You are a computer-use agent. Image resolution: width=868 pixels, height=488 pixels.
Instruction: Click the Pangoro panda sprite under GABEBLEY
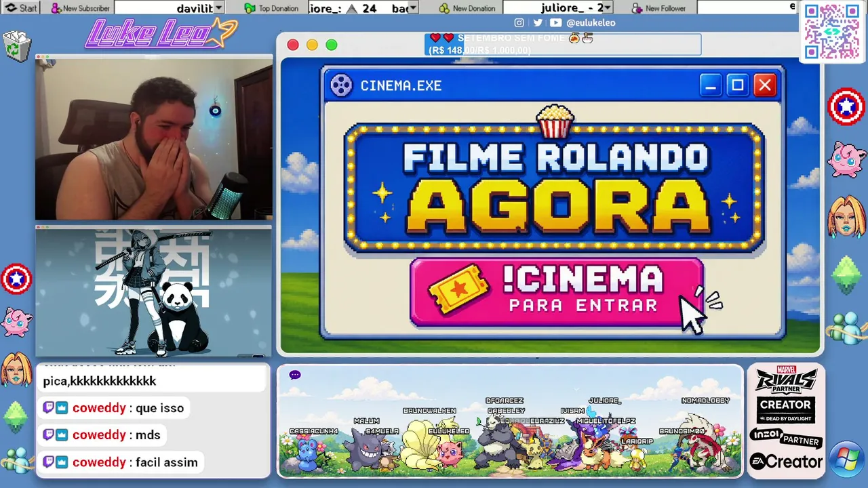pyautogui.click(x=498, y=441)
